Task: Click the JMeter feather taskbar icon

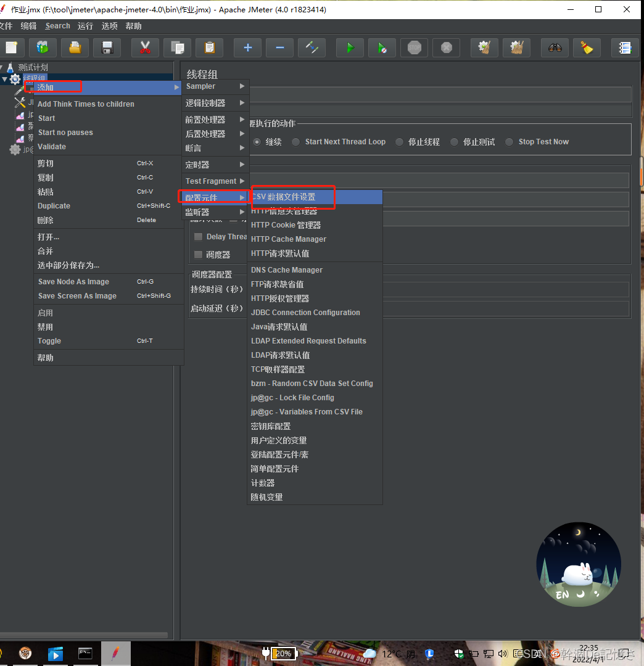Action: (115, 653)
